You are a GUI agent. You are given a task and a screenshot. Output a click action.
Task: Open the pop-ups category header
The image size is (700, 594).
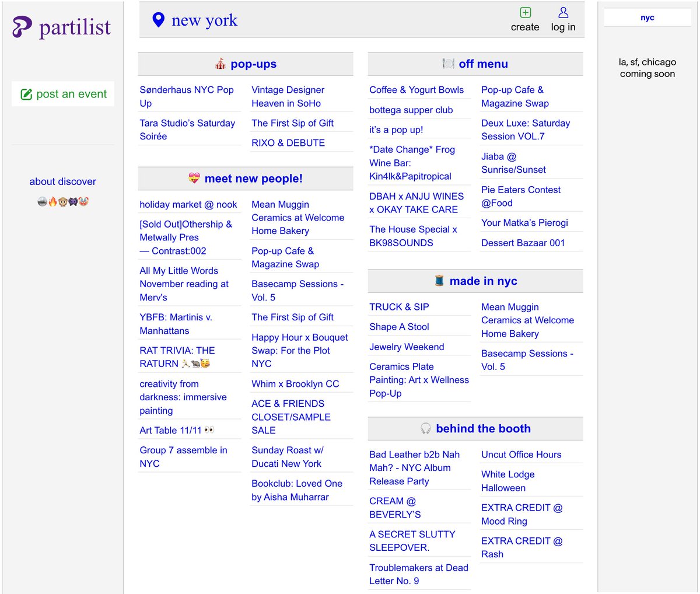point(246,64)
